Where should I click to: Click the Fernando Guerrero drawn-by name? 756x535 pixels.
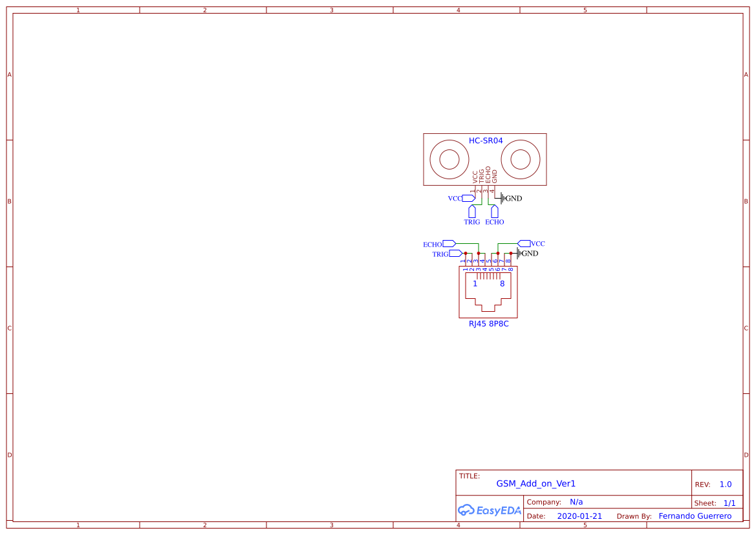click(696, 516)
